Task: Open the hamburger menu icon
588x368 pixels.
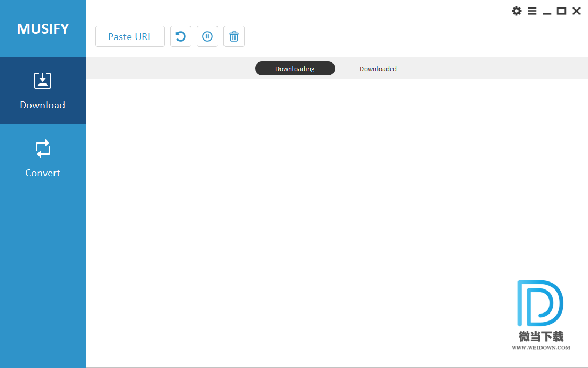Action: pos(532,11)
